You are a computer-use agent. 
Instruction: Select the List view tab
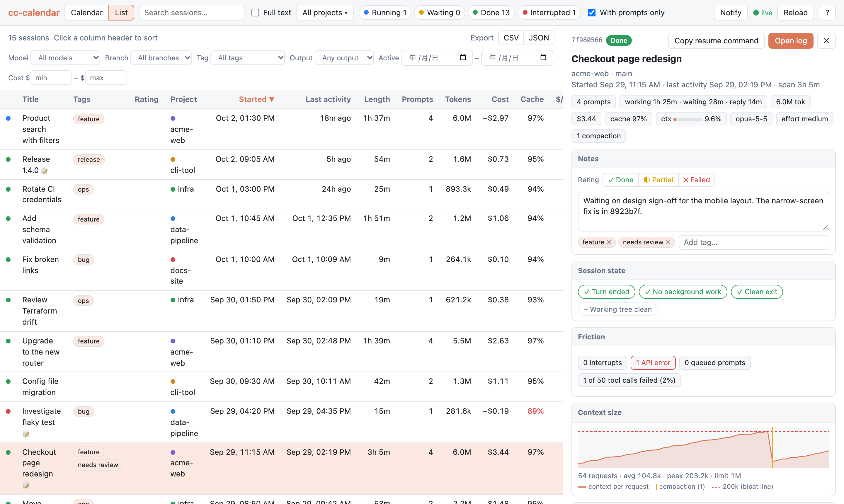121,13
